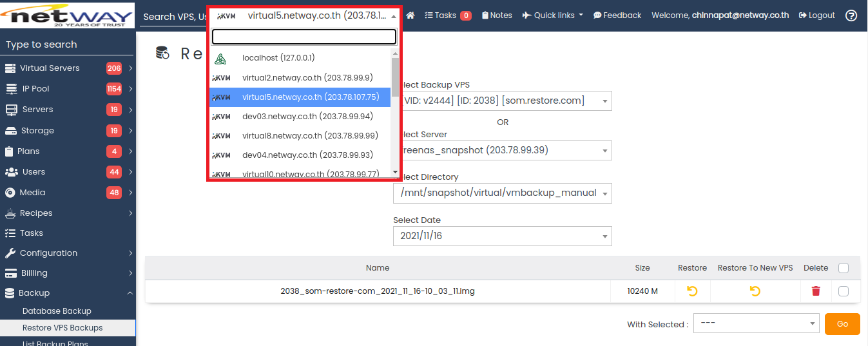Open the Select Directory dropdown
Screen dimensions: 868x346
coord(502,193)
